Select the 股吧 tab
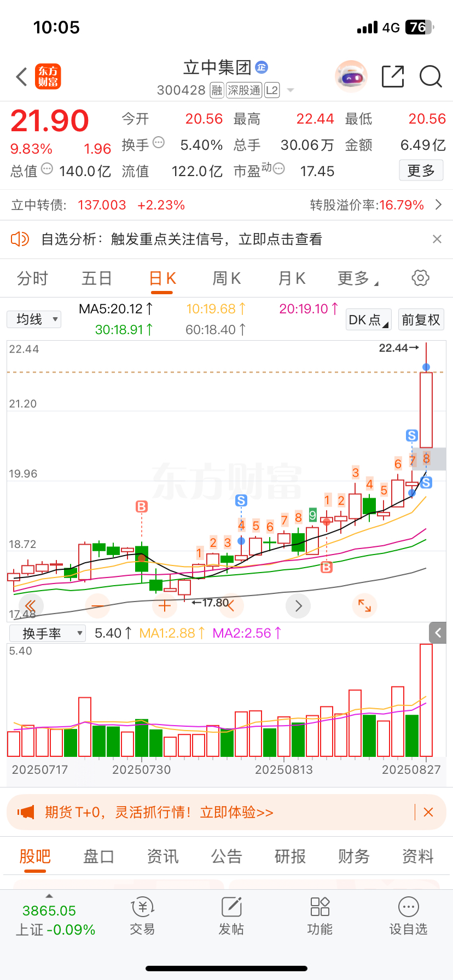 click(35, 856)
